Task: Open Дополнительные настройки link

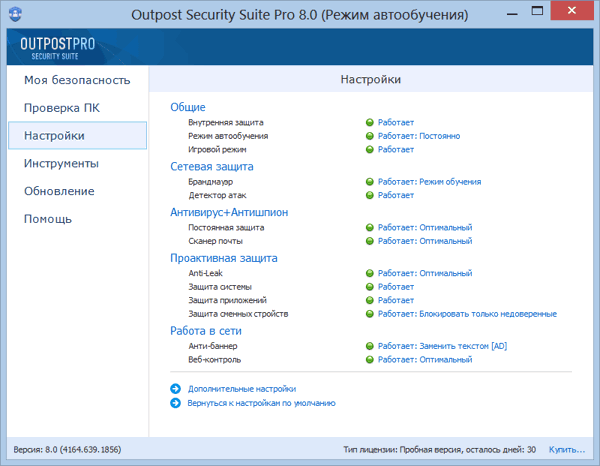Action: point(242,389)
